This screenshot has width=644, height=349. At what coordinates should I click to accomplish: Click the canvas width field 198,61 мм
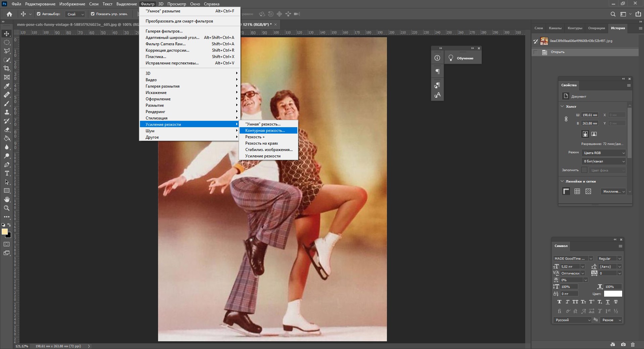tap(590, 115)
